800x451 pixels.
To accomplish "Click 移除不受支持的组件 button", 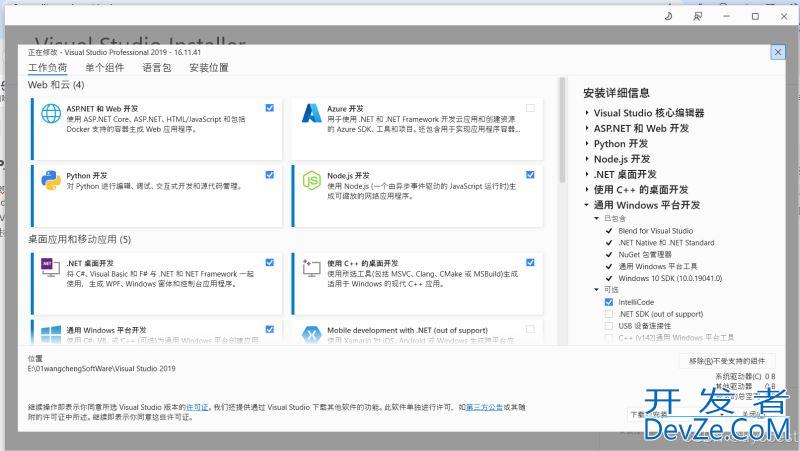I will coord(727,361).
